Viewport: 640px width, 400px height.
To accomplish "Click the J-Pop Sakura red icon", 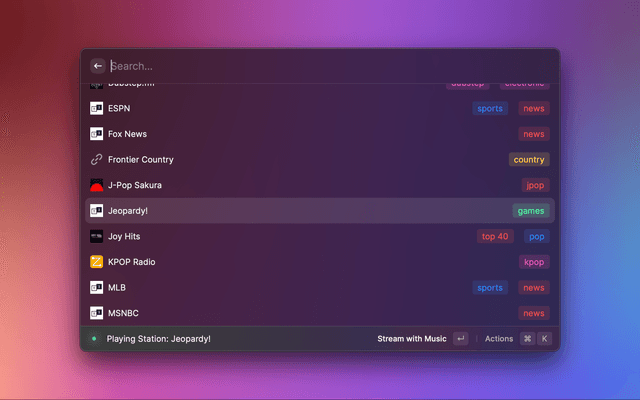I will (97, 185).
